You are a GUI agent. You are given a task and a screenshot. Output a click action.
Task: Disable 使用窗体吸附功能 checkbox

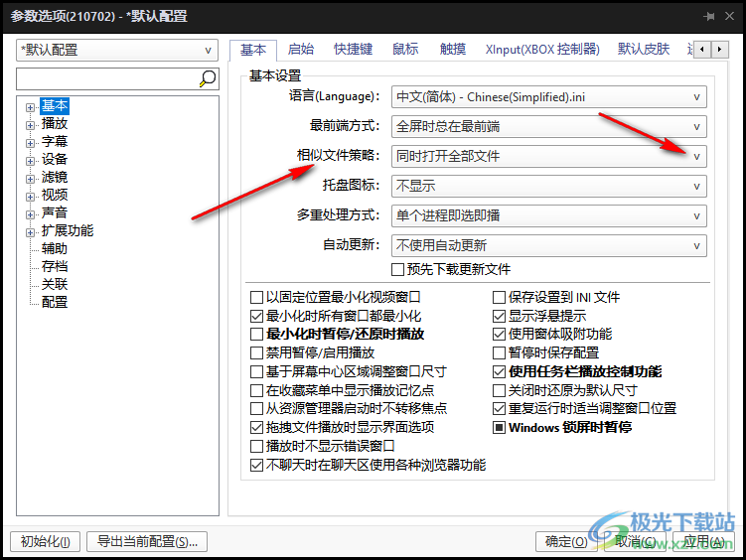pyautogui.click(x=499, y=335)
